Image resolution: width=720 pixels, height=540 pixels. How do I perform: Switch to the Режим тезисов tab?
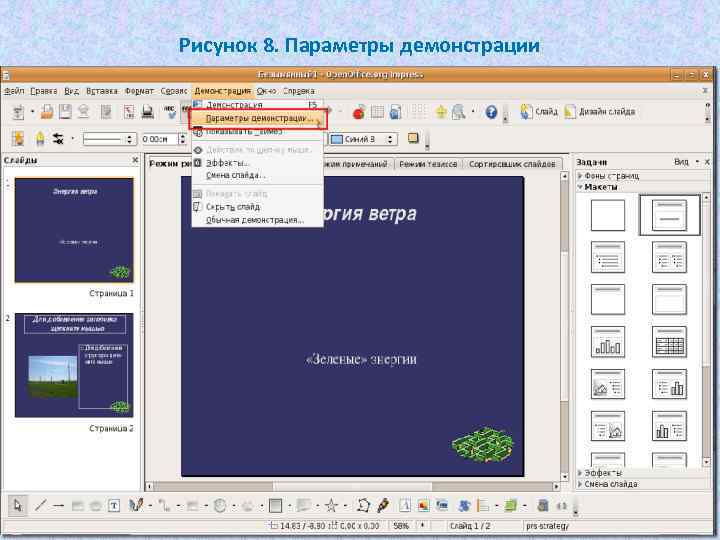click(428, 164)
